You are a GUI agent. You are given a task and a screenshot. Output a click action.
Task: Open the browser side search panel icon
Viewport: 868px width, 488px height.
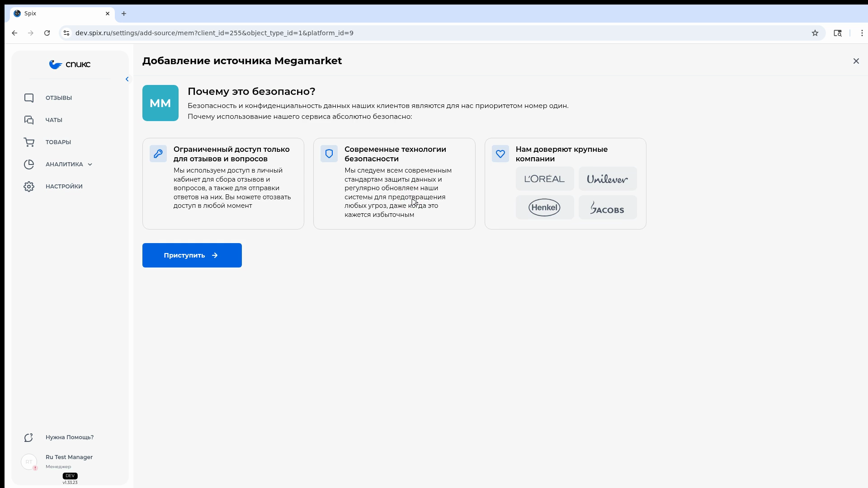pos(837,33)
